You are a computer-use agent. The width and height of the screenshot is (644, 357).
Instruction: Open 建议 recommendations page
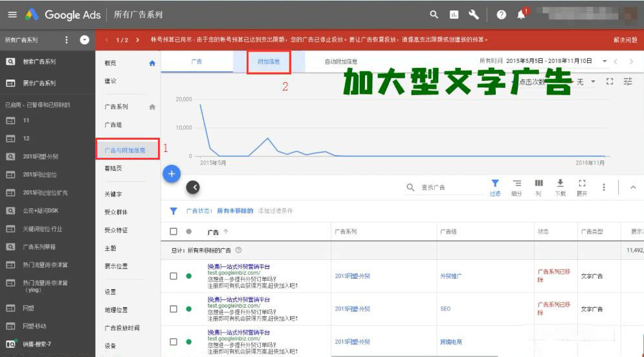110,81
